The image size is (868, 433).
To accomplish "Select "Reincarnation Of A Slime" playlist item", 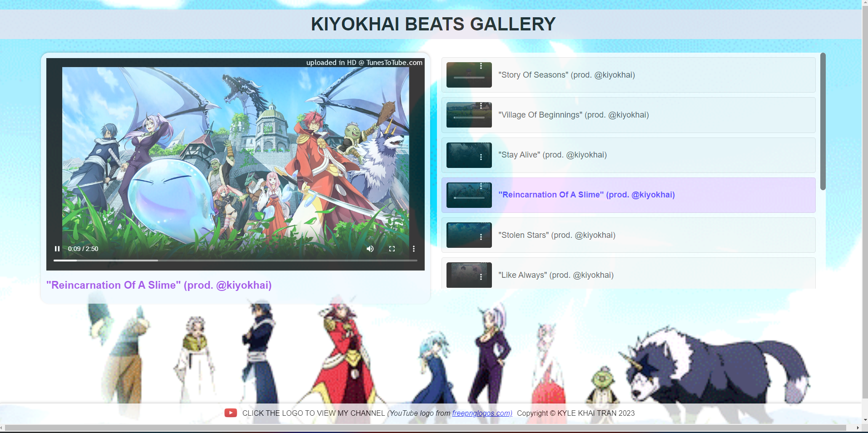I will click(628, 195).
